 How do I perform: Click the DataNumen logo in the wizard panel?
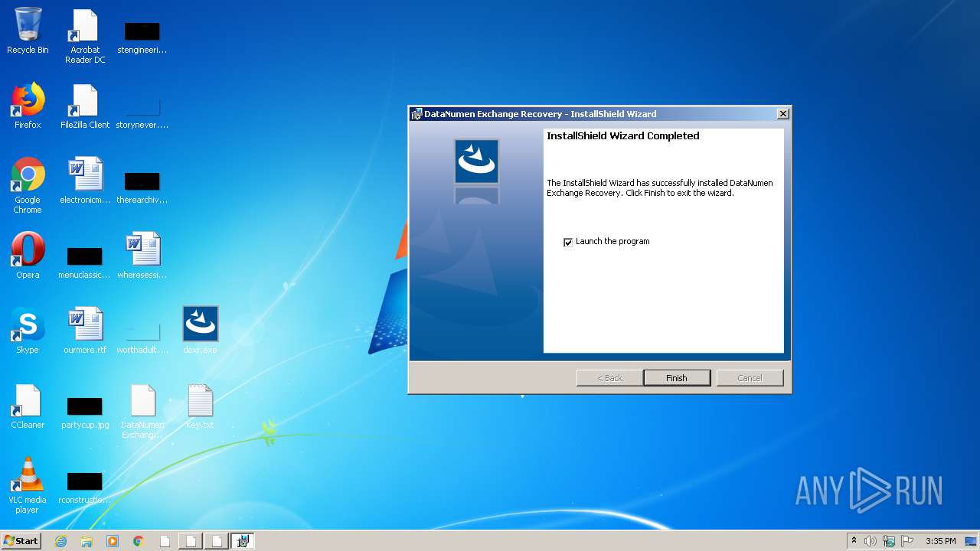coord(476,161)
